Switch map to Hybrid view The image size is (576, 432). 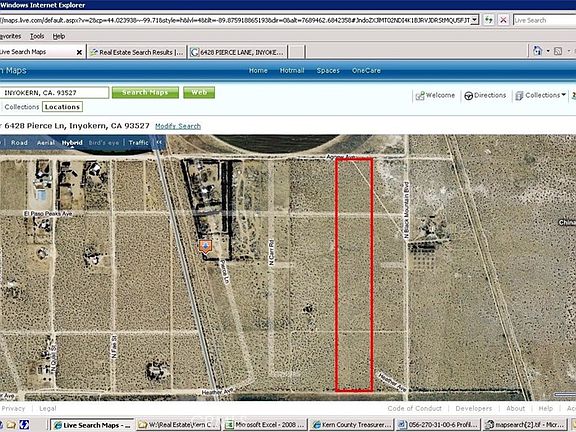pos(72,143)
